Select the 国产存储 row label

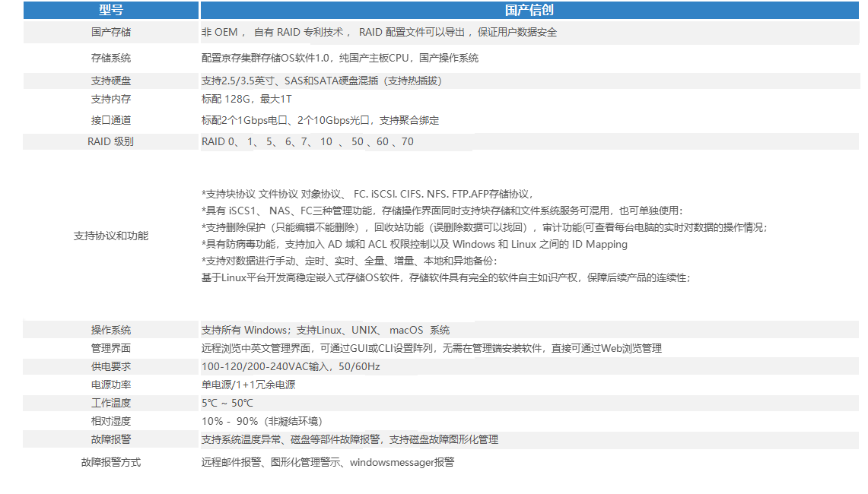point(111,32)
